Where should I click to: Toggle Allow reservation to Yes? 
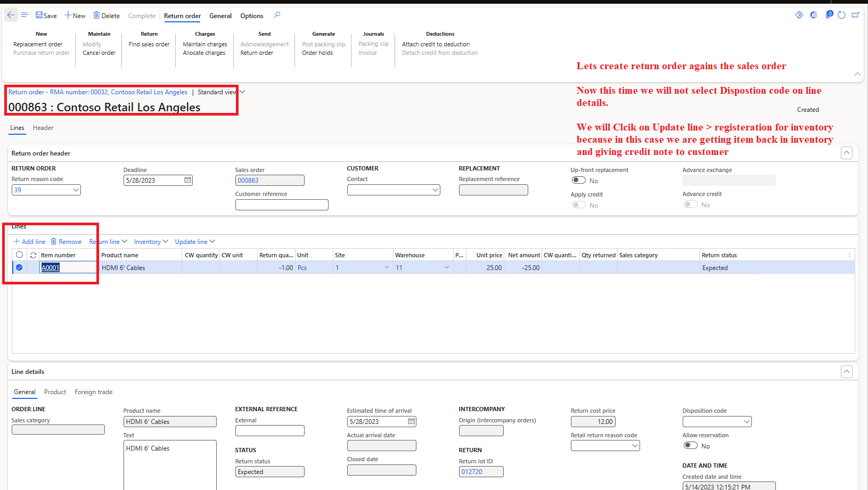(690, 445)
